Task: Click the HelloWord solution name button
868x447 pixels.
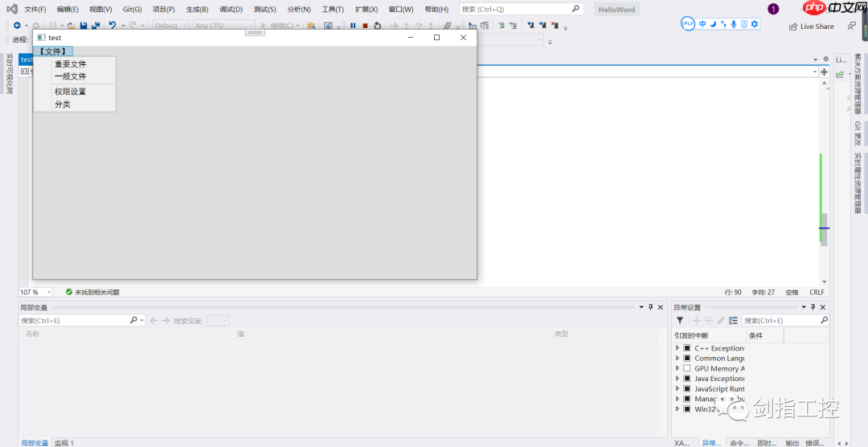Action: (x=616, y=10)
